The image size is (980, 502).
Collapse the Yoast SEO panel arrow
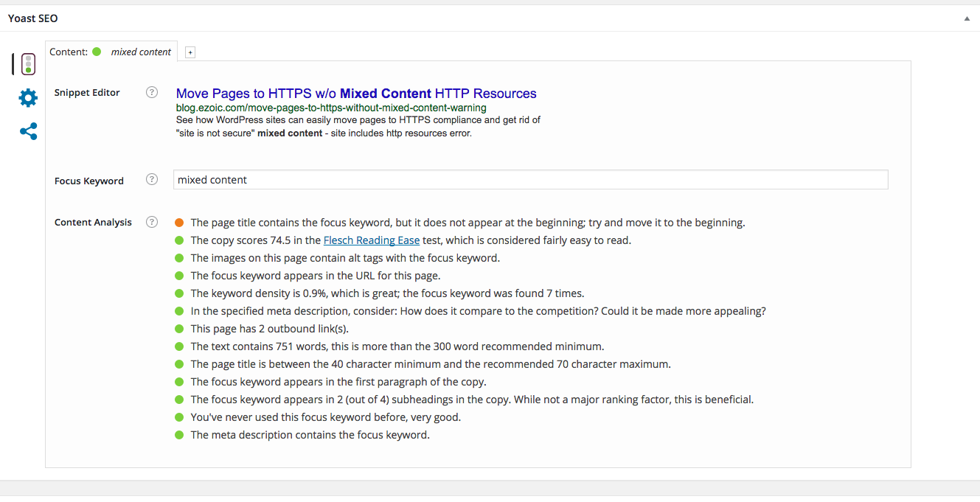[967, 18]
